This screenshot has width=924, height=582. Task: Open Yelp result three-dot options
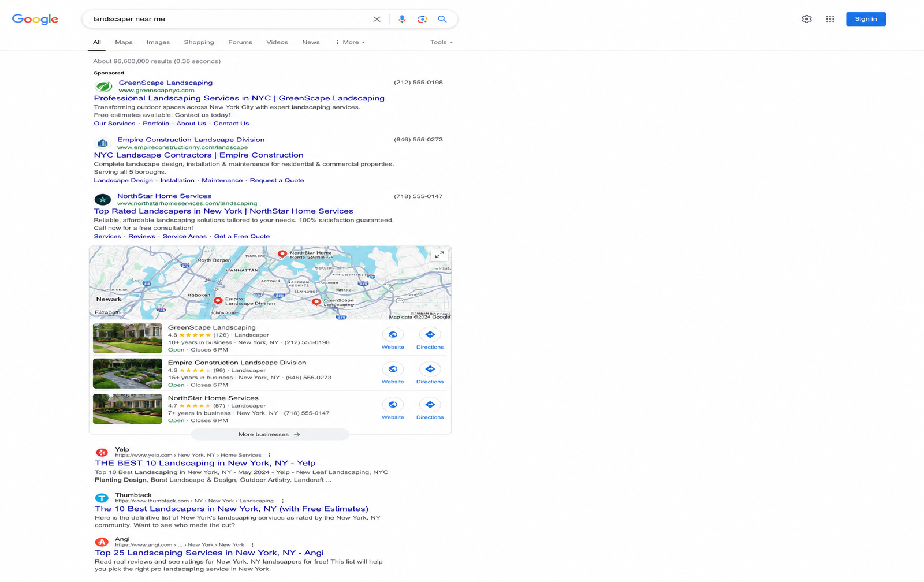(269, 455)
